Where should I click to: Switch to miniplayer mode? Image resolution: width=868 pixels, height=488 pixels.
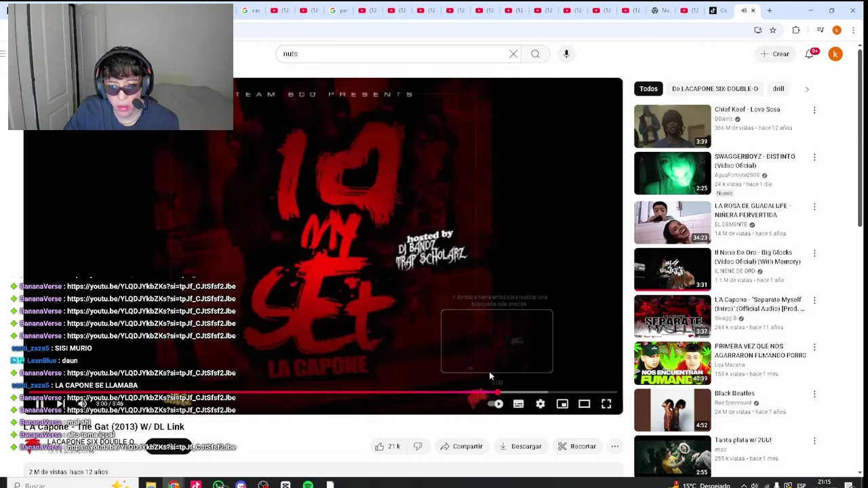point(562,404)
